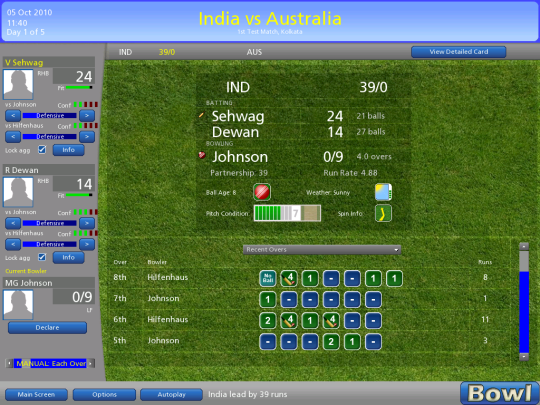Click MG Johnson's bowler portrait

pos(18,304)
